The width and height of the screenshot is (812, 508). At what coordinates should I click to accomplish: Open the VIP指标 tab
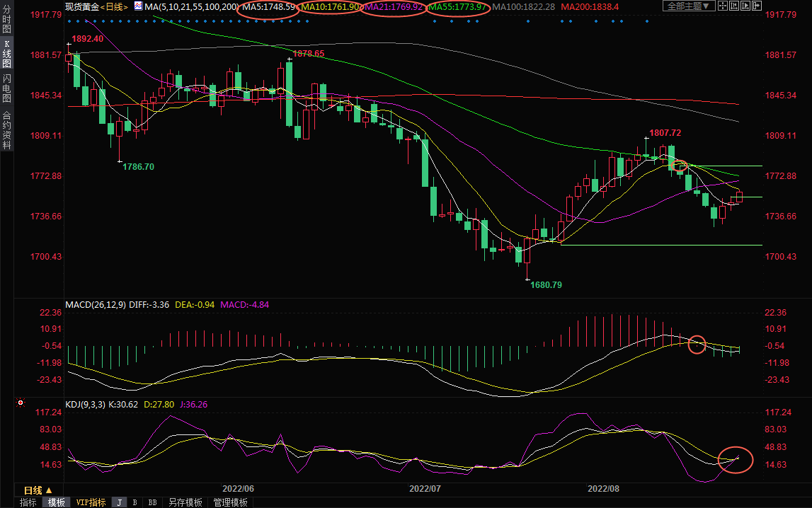[91, 502]
